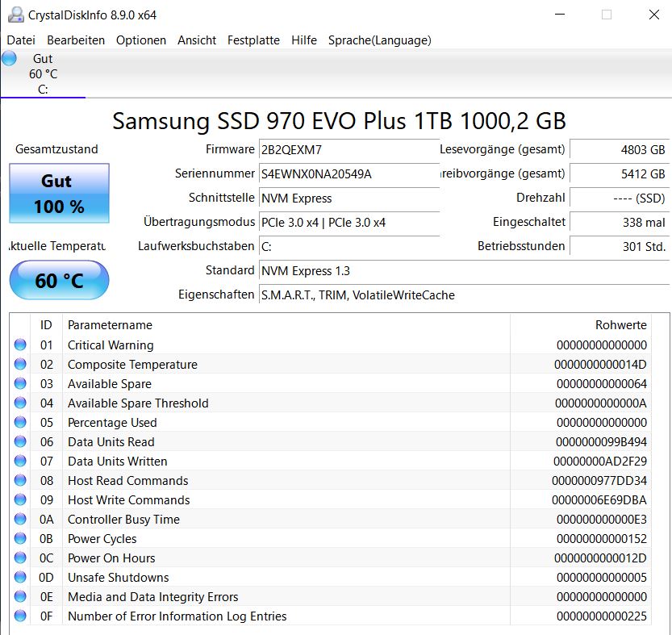
Task: Select the C: drive tab showing Gut 60 °C
Action: (43, 73)
